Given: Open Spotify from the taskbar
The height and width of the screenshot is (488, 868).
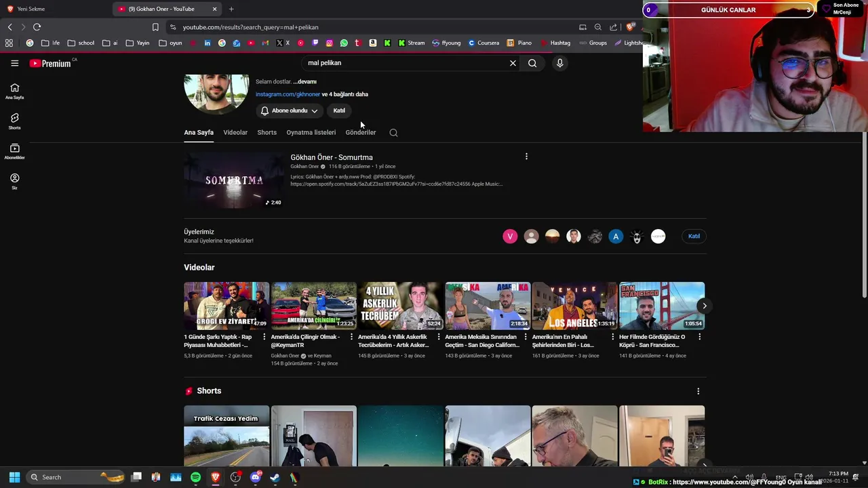Looking at the screenshot, I should (x=195, y=477).
